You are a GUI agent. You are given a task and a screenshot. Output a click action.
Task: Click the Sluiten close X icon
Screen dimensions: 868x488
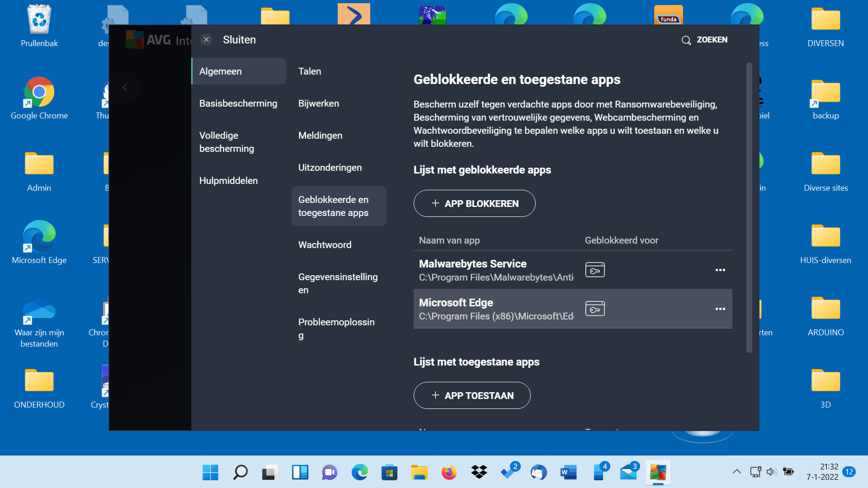pyautogui.click(x=206, y=40)
